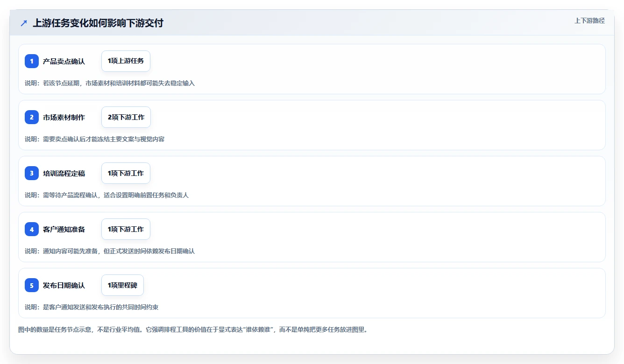Image resolution: width=624 pixels, height=364 pixels.
Task: Click the 2项下游工作 chip
Action: pos(126,117)
